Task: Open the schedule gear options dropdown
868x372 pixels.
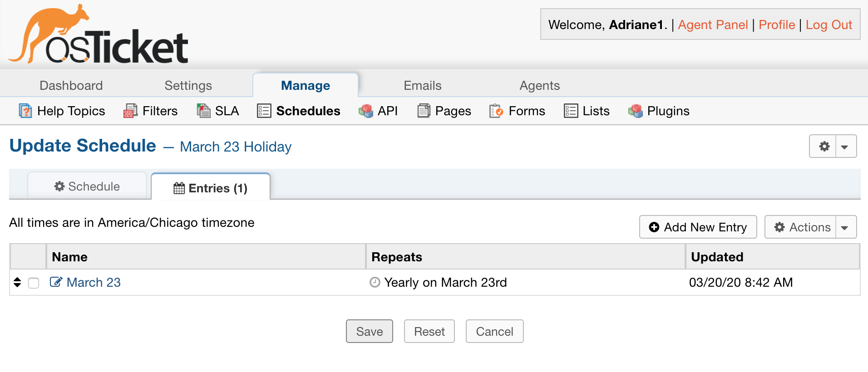Action: pyautogui.click(x=845, y=147)
